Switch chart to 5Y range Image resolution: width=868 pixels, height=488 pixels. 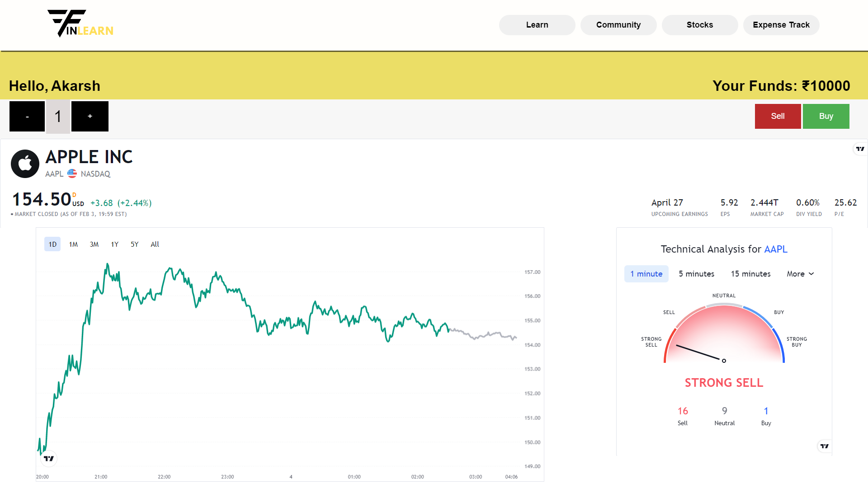point(134,244)
